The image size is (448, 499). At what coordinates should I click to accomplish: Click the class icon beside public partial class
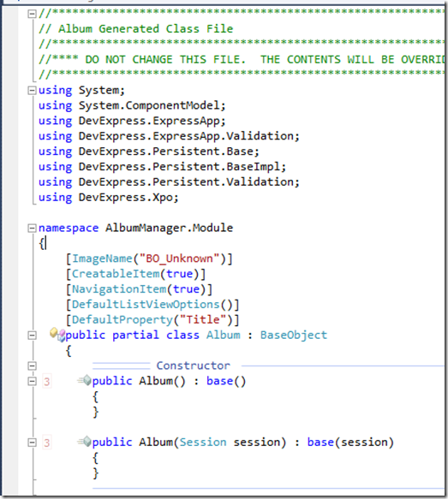(x=57, y=335)
